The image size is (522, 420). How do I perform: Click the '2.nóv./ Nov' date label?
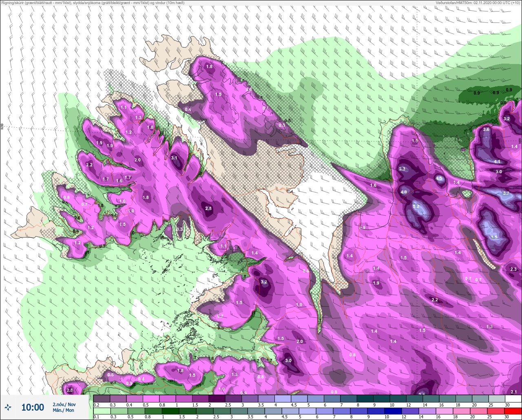coord(64,404)
